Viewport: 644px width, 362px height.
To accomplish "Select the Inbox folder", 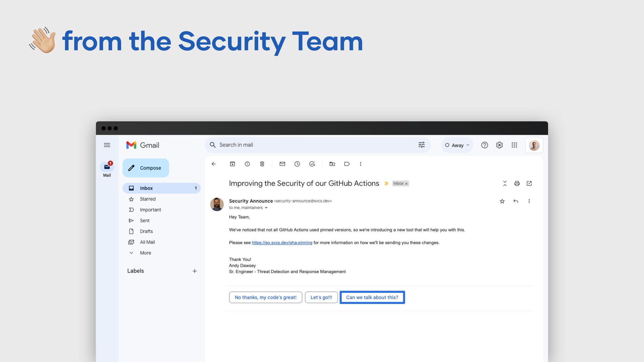I will [162, 188].
